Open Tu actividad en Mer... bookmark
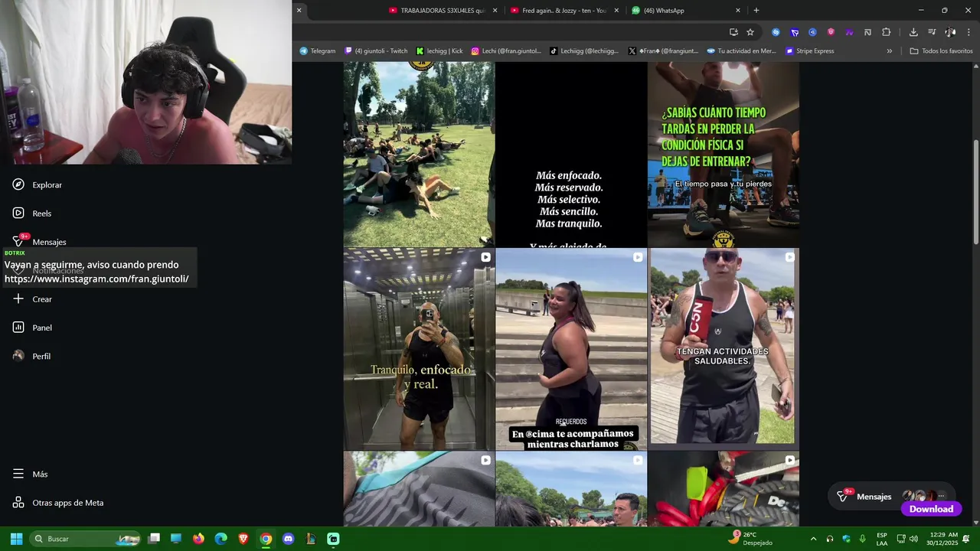980x551 pixels. pyautogui.click(x=741, y=51)
